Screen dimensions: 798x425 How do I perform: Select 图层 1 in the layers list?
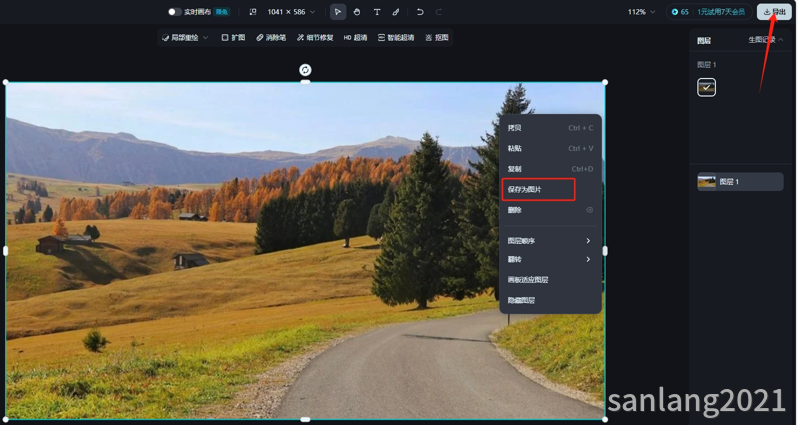pyautogui.click(x=739, y=182)
